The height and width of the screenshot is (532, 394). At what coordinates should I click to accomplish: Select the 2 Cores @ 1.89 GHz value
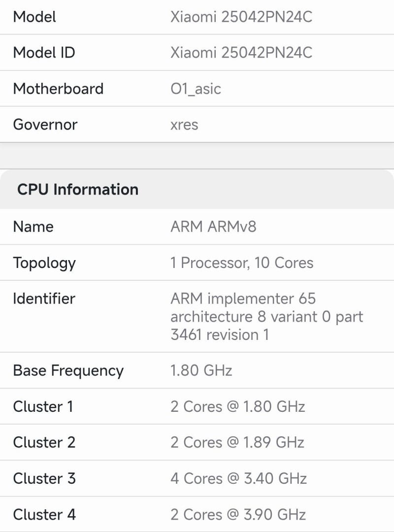pos(237,442)
